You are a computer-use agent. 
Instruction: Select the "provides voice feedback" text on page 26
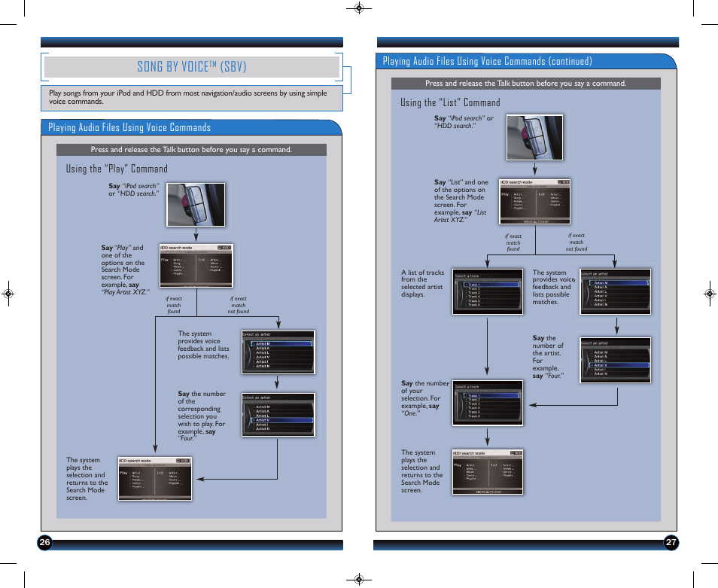click(203, 345)
